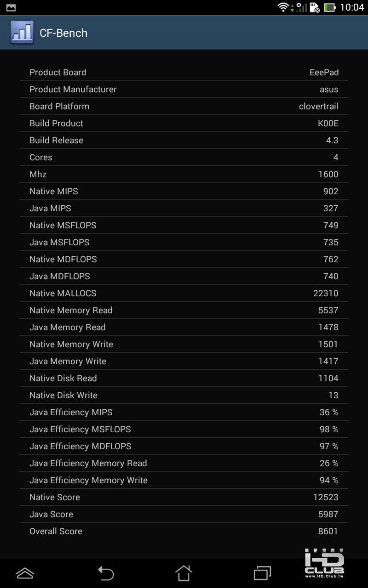Tap the Native MALLOCS result row

(184, 294)
